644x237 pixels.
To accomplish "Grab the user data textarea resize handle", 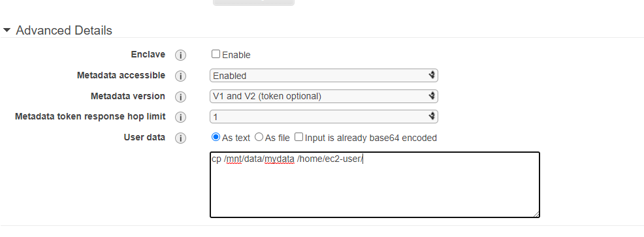I will click(x=536, y=214).
